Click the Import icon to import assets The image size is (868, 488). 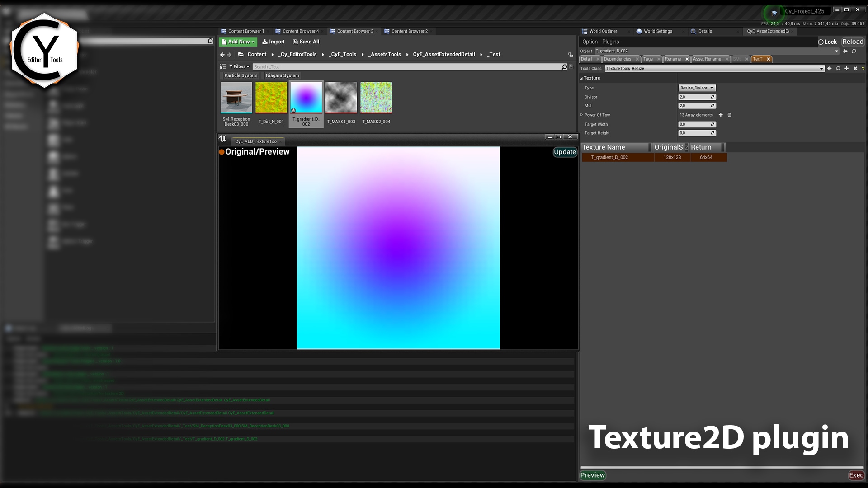273,42
